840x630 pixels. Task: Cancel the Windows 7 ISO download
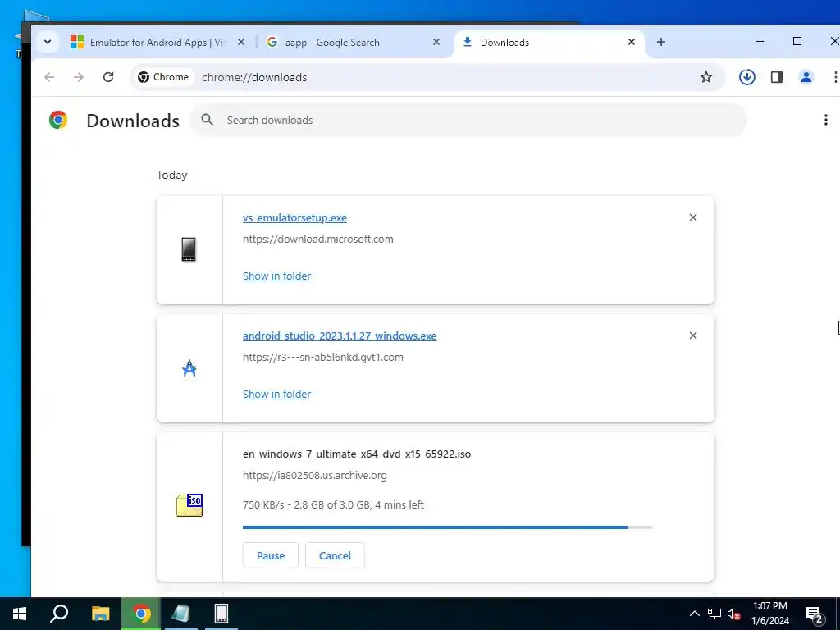[335, 555]
